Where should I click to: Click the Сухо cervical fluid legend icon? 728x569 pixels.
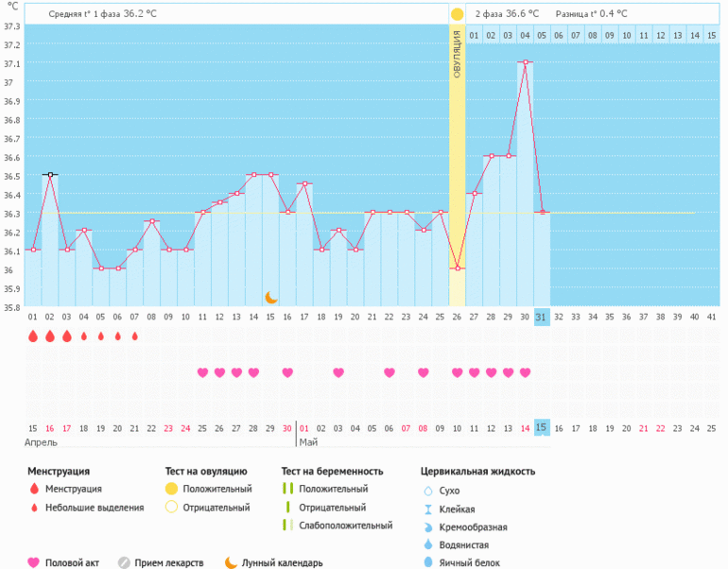427,491
